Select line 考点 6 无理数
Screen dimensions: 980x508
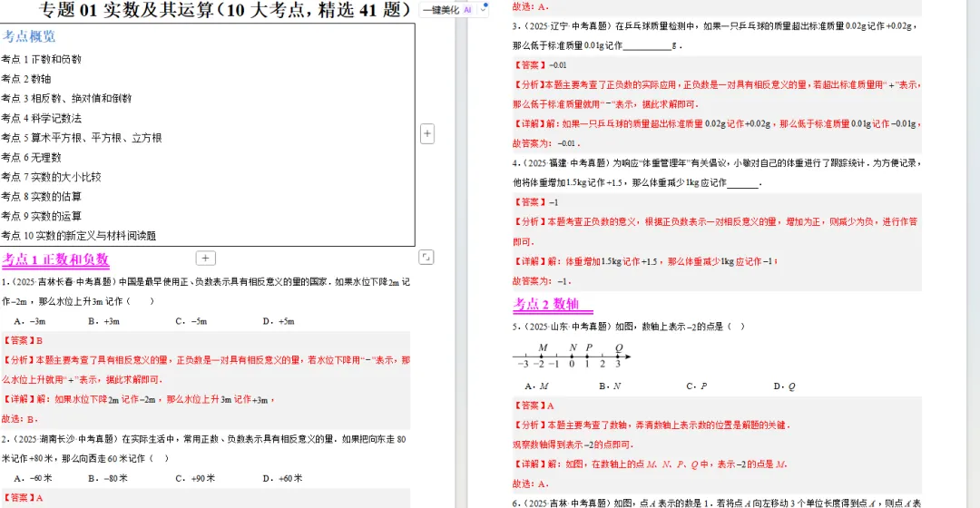tap(31, 158)
